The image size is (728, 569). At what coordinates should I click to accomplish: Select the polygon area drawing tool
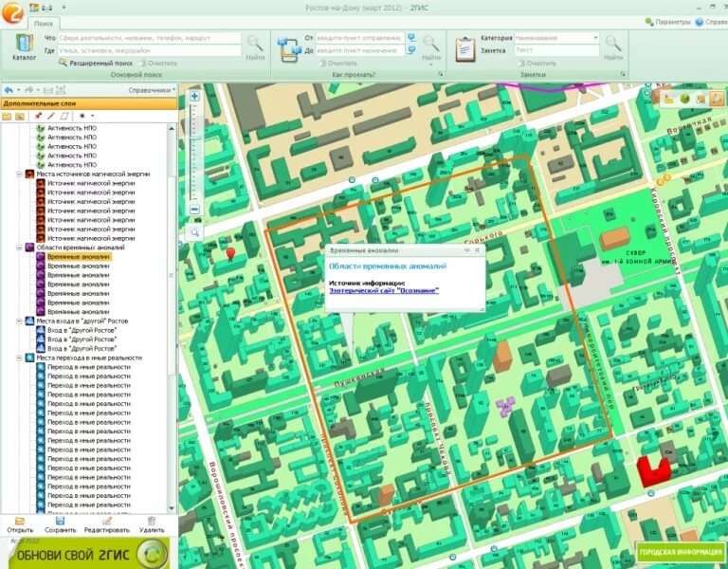tap(64, 116)
